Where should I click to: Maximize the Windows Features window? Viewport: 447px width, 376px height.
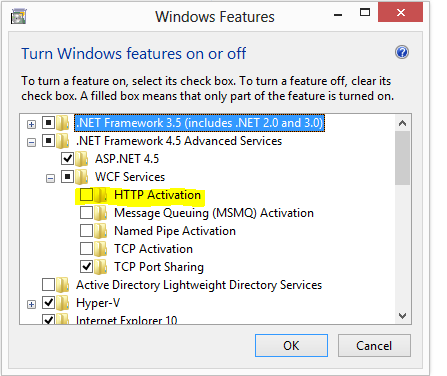365,13
